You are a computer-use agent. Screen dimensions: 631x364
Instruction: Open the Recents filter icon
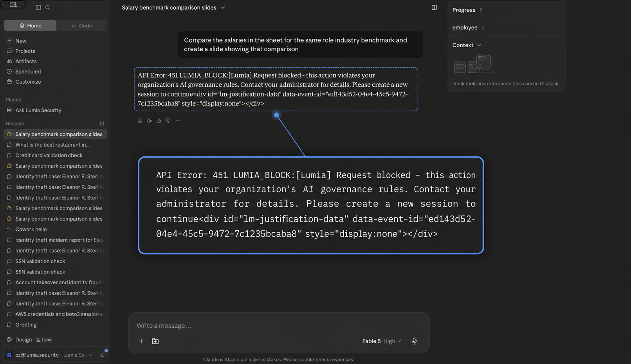click(102, 124)
